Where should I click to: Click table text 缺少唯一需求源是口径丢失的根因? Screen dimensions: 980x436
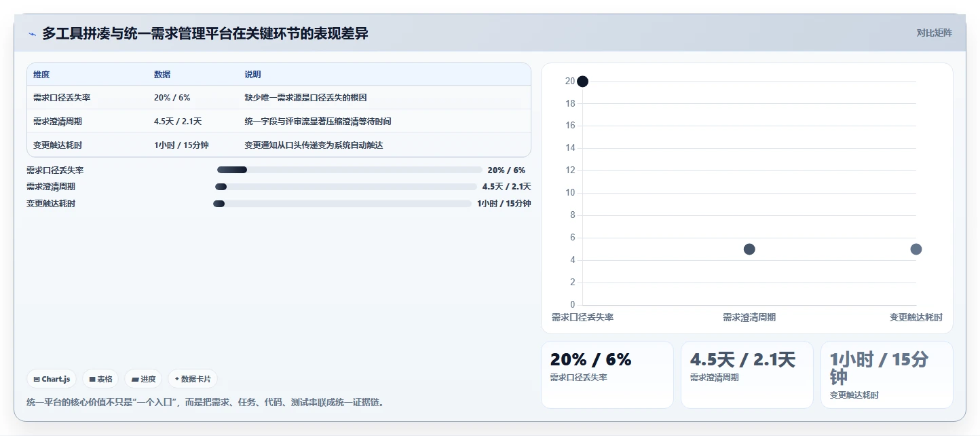(305, 98)
